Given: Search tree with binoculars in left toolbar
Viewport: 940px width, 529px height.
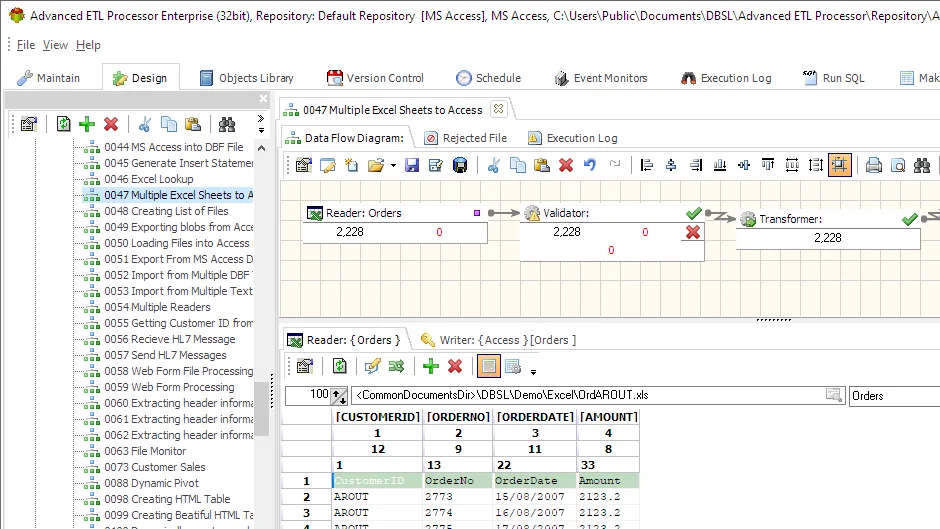Looking at the screenshot, I should pos(227,124).
